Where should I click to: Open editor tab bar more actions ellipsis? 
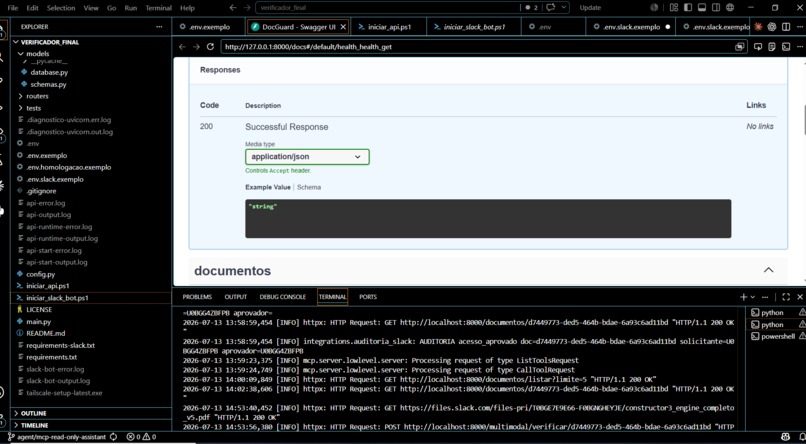(800, 27)
